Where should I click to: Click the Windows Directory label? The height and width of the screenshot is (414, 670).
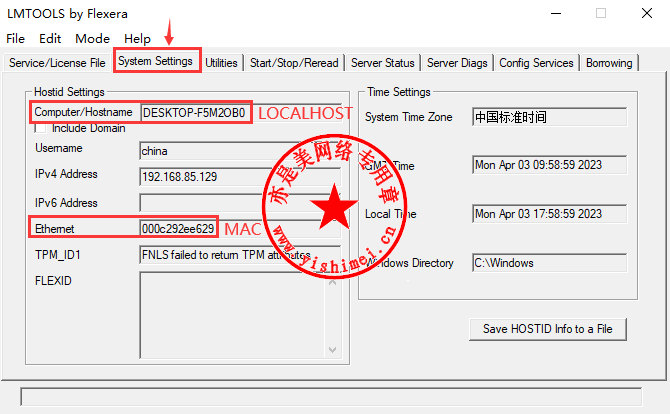(409, 263)
